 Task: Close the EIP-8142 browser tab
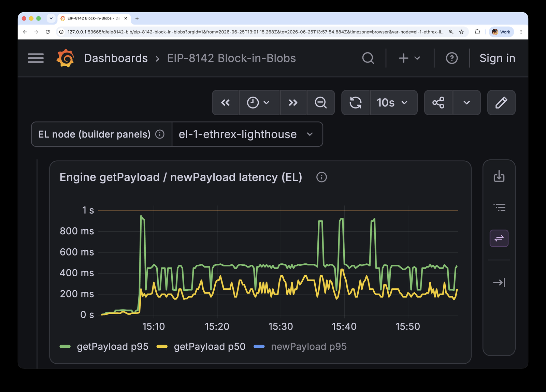(126, 18)
